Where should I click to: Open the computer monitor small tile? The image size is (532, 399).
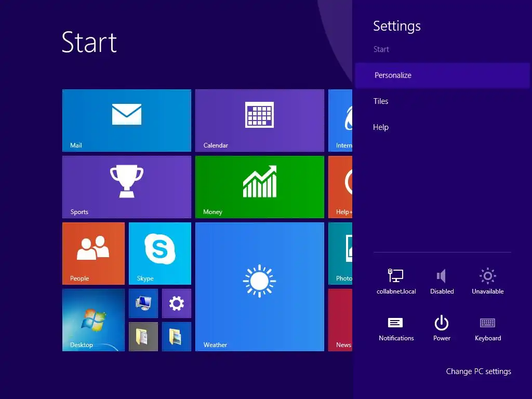[x=143, y=303]
